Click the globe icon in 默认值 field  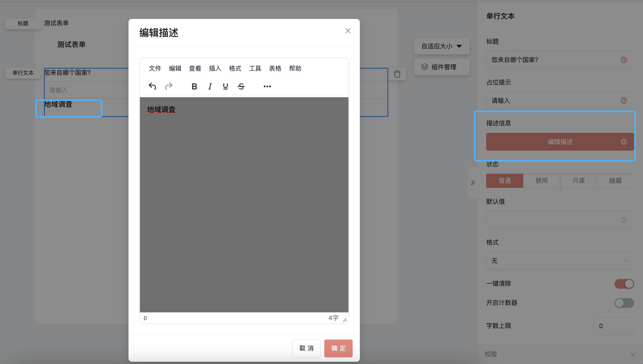[x=624, y=219]
